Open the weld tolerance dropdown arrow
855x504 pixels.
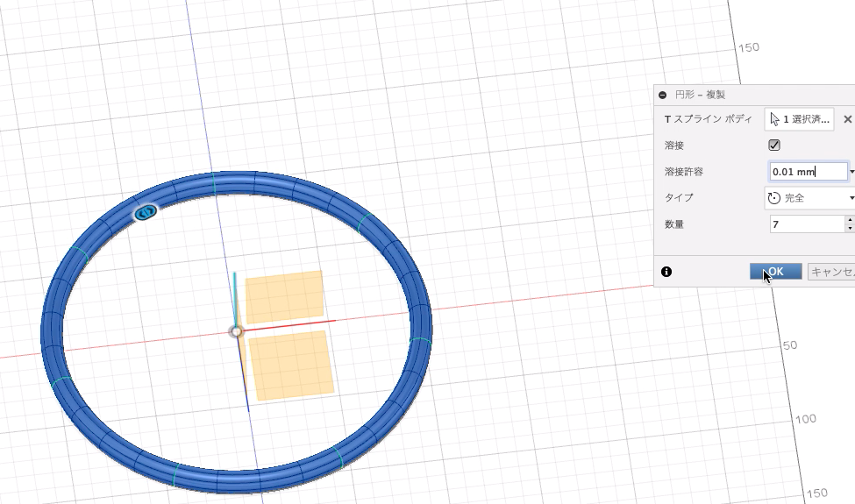tap(851, 172)
